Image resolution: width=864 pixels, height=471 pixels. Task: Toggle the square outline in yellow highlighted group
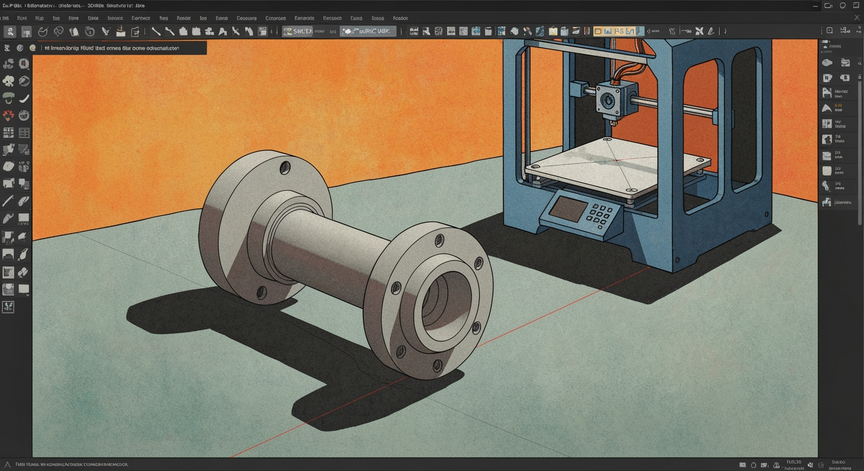[598, 31]
